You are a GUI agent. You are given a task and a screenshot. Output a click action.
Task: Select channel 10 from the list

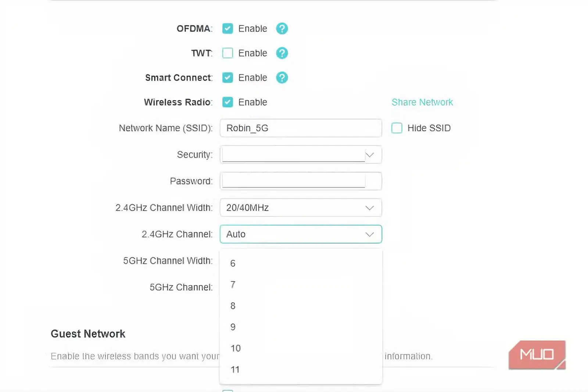point(301,348)
